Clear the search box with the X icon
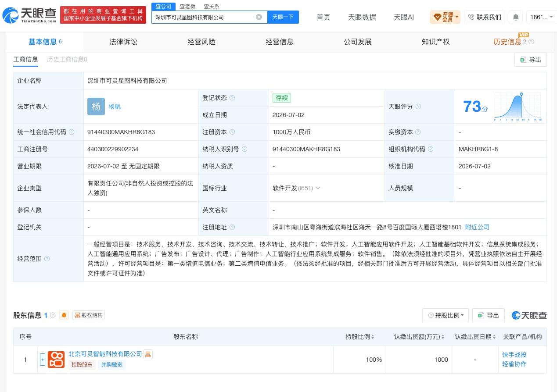Image resolution: width=557 pixels, height=392 pixels. pos(259,17)
